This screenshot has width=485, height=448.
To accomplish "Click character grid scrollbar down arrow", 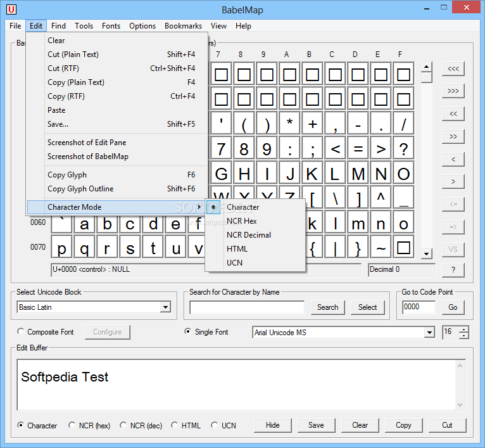I will [427, 254].
